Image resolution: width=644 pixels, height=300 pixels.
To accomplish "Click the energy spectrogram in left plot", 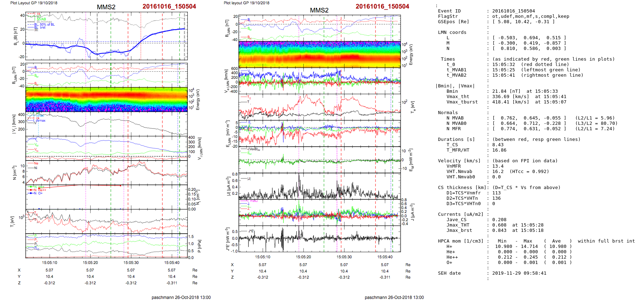I will click(106, 99).
